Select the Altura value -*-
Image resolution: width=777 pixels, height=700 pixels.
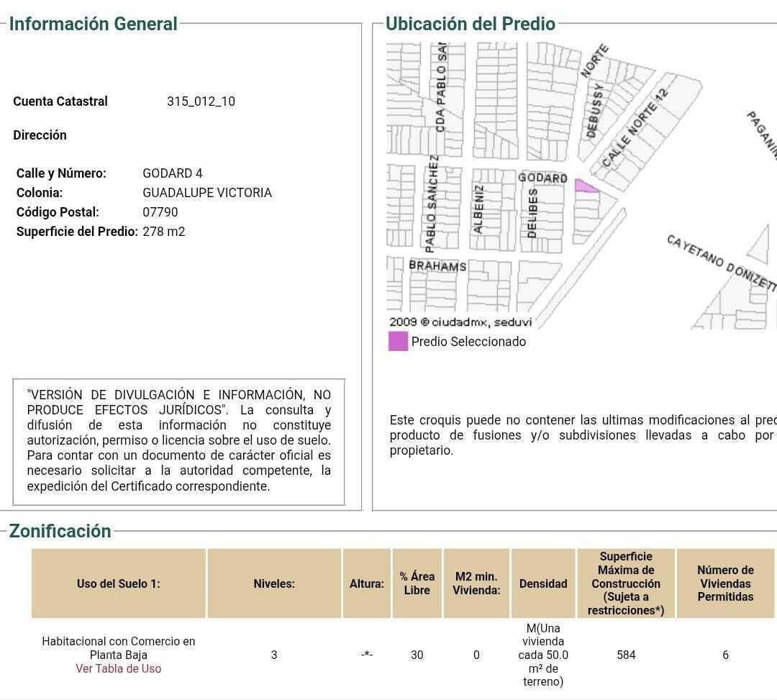[x=367, y=655]
